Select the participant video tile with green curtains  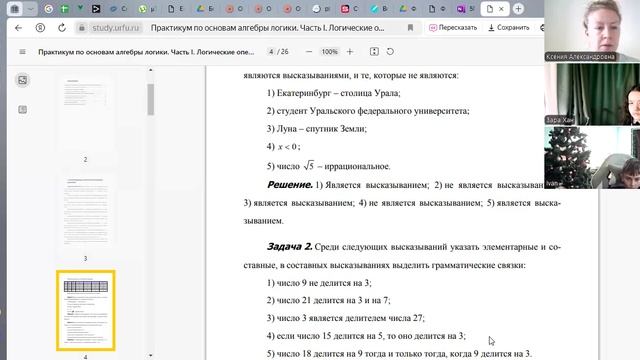tap(592, 94)
